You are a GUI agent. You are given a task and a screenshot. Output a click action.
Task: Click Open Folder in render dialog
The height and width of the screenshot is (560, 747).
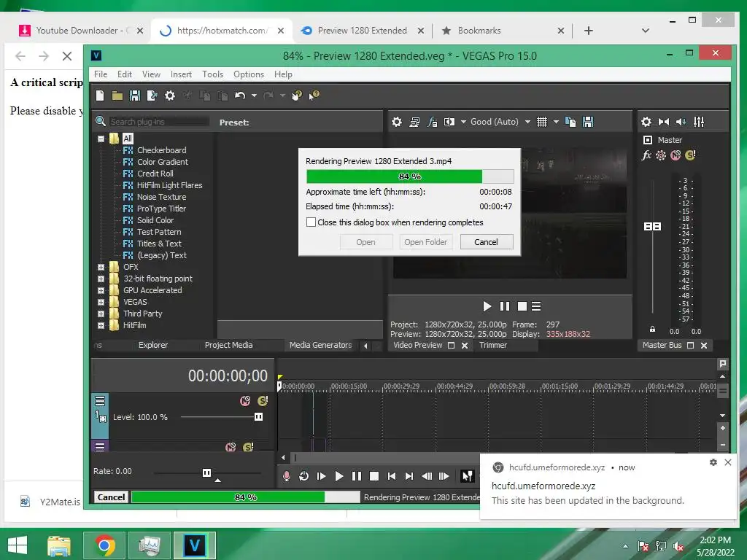pyautogui.click(x=426, y=242)
